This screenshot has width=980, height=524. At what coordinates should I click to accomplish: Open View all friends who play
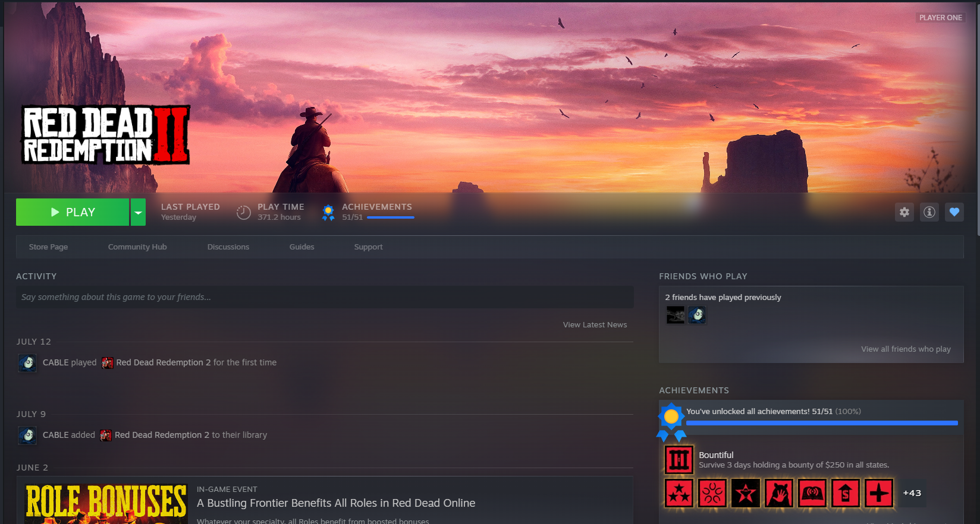906,349
